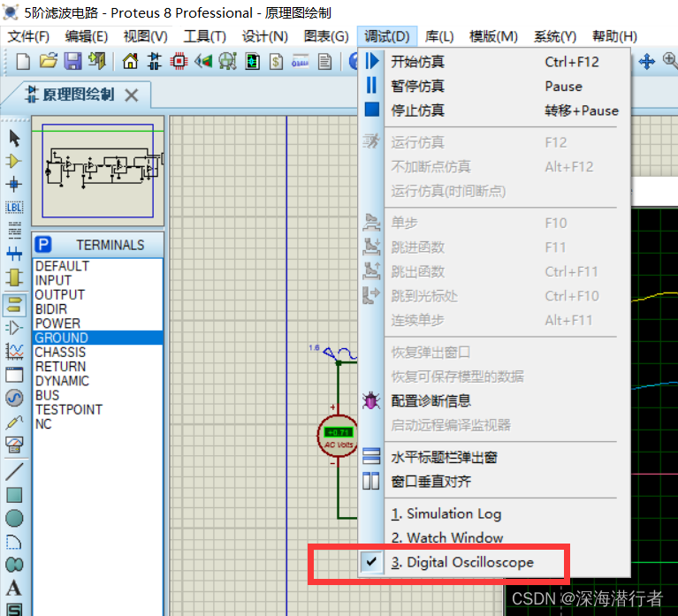
Task: Open the Design Explorer toolbar icon
Action: pyautogui.click(x=252, y=61)
